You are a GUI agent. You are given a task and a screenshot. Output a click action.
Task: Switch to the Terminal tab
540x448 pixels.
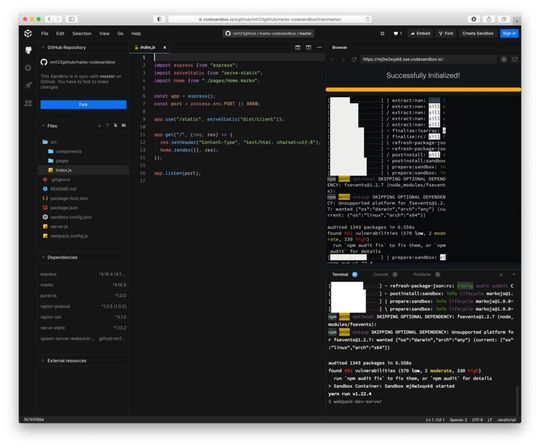point(344,274)
